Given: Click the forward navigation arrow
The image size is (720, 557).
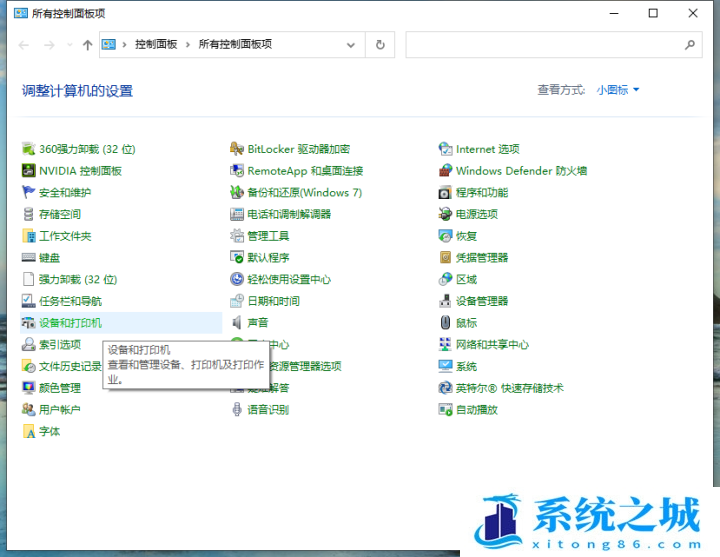Looking at the screenshot, I should point(49,45).
